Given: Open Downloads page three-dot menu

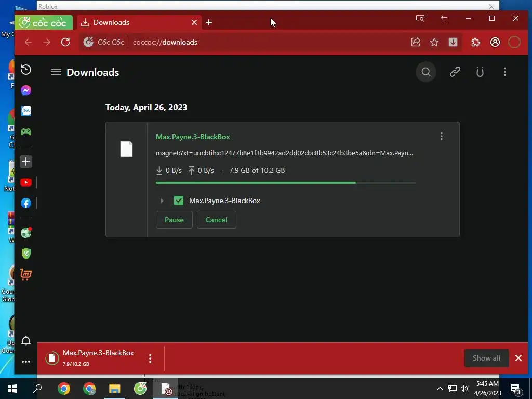Looking at the screenshot, I should 505,72.
